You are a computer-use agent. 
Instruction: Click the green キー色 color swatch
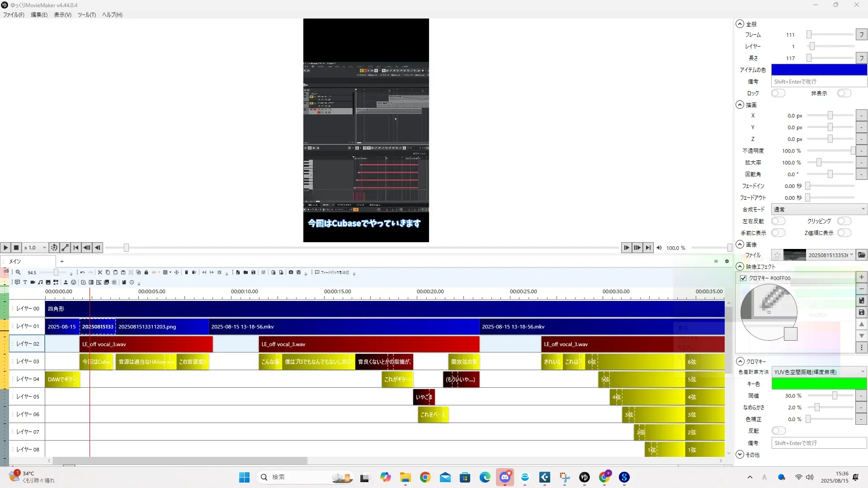tap(819, 384)
